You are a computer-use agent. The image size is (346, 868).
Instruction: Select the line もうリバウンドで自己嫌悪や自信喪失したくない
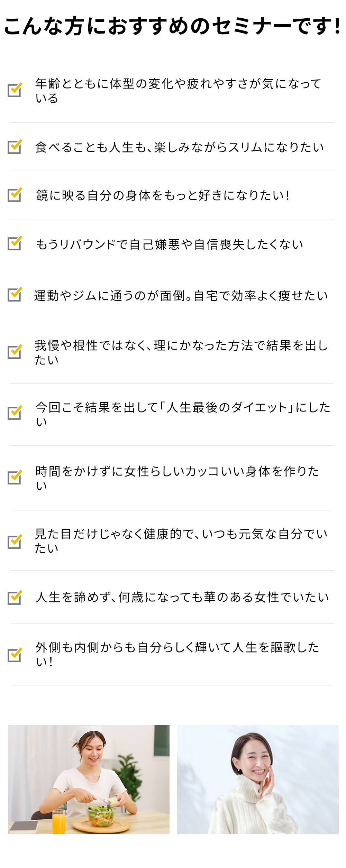170,244
